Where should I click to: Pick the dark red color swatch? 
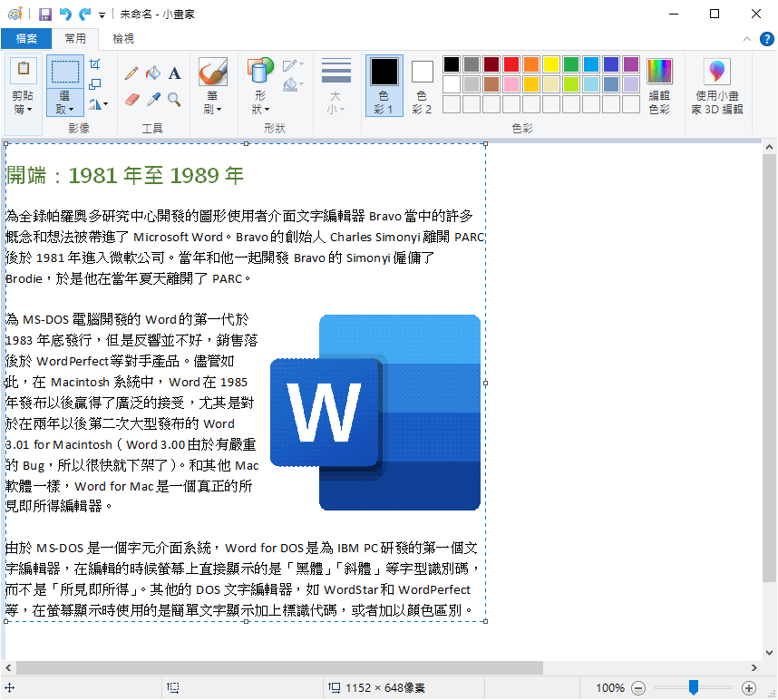[x=491, y=64]
